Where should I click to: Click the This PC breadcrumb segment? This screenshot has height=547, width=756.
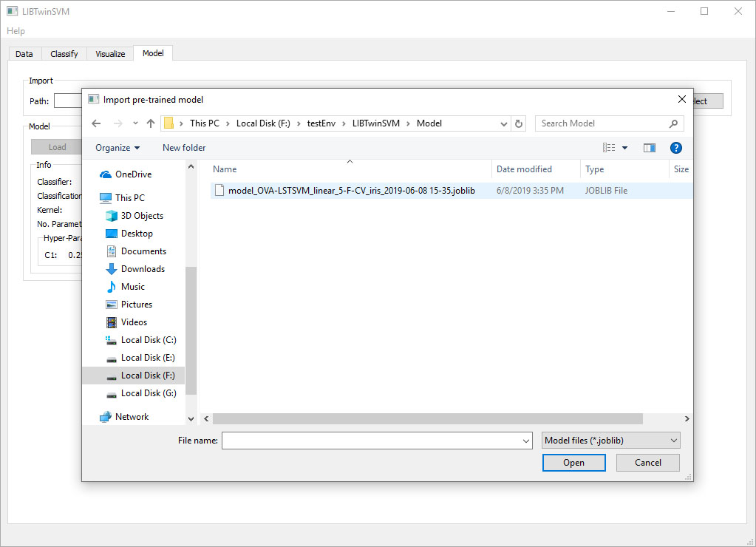click(205, 123)
